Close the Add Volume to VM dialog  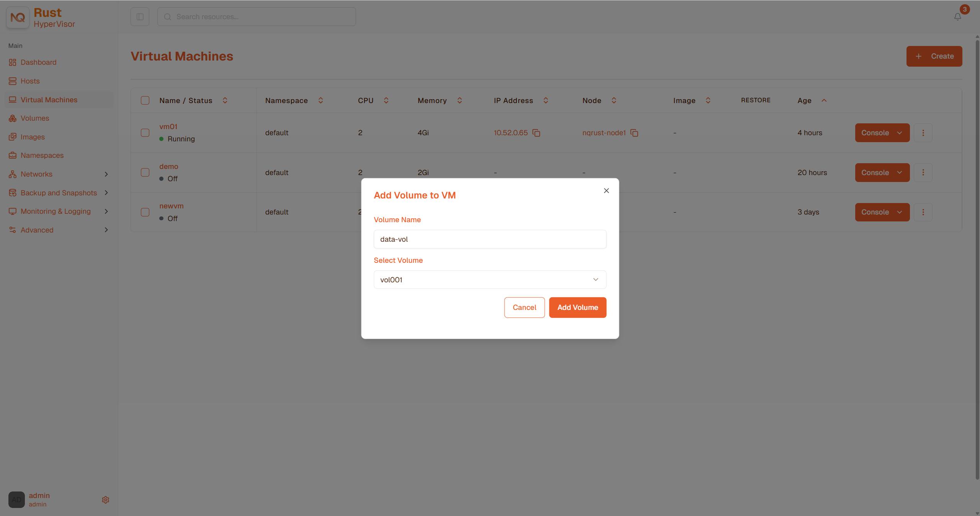pyautogui.click(x=606, y=191)
